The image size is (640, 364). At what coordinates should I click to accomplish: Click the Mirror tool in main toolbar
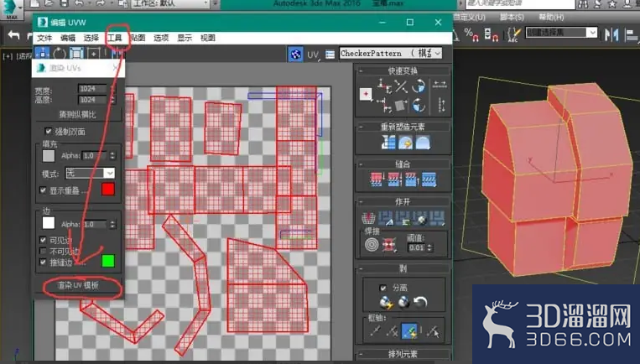(x=611, y=35)
